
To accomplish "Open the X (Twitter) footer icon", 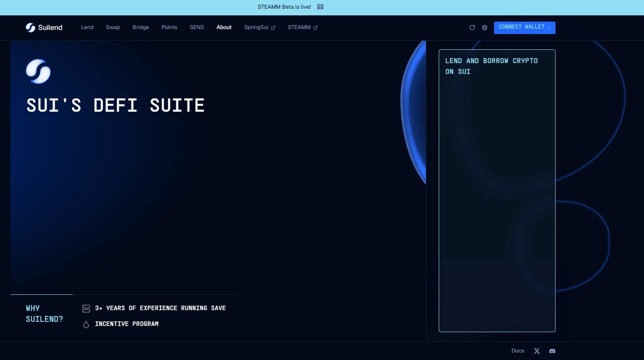I will 537,351.
